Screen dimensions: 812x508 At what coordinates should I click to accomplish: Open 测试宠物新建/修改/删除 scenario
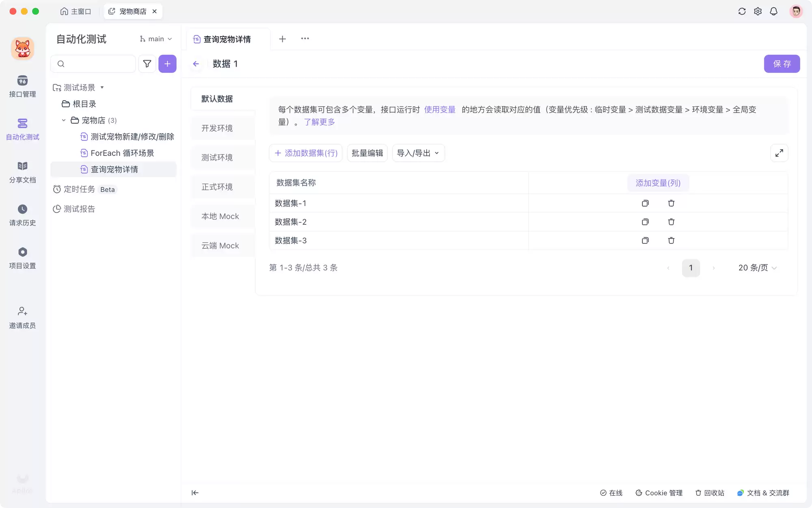[x=127, y=137]
